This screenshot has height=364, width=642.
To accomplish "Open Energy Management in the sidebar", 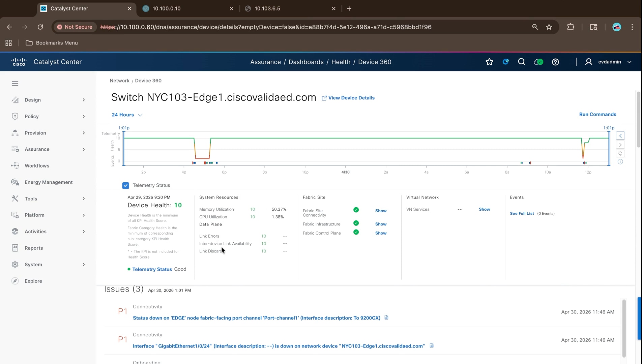I will [48, 182].
